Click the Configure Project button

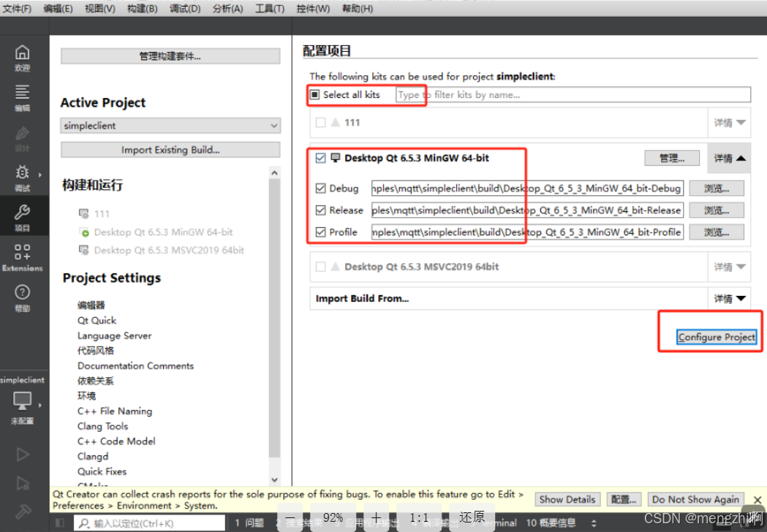716,337
